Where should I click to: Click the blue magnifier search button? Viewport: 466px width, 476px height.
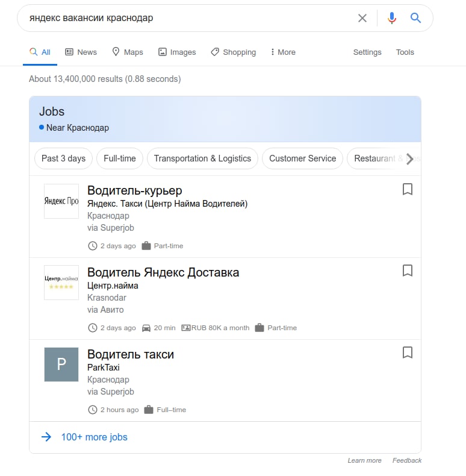point(415,18)
